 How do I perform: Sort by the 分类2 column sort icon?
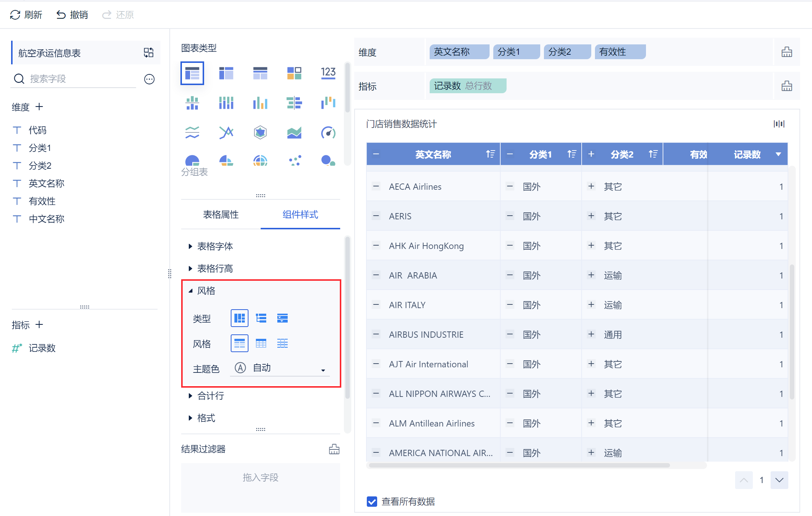653,154
